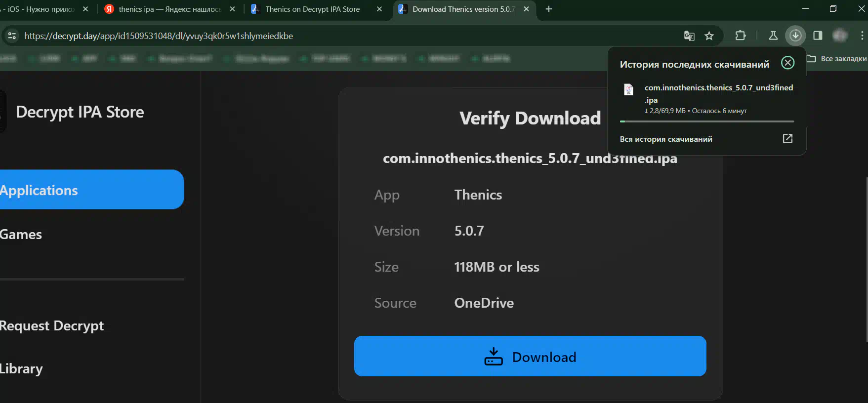Screen dimensions: 868x403
Task: Click the translate page icon
Action: (689, 36)
